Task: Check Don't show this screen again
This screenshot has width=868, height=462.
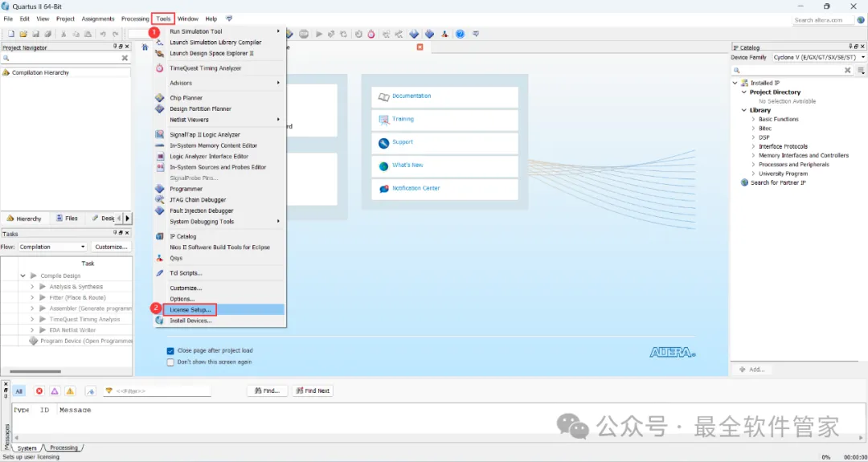Action: (x=170, y=362)
